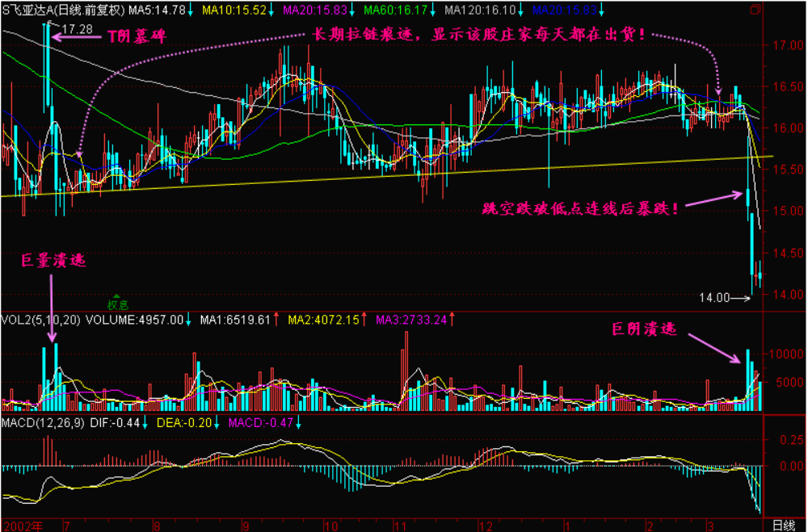
Task: Click the arrow after MA60:16.17
Action: click(x=435, y=10)
